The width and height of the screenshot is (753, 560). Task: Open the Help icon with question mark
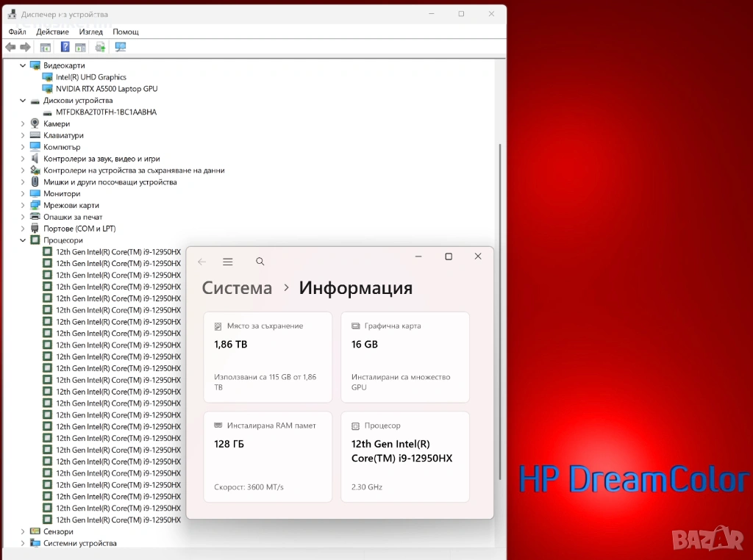pos(65,47)
